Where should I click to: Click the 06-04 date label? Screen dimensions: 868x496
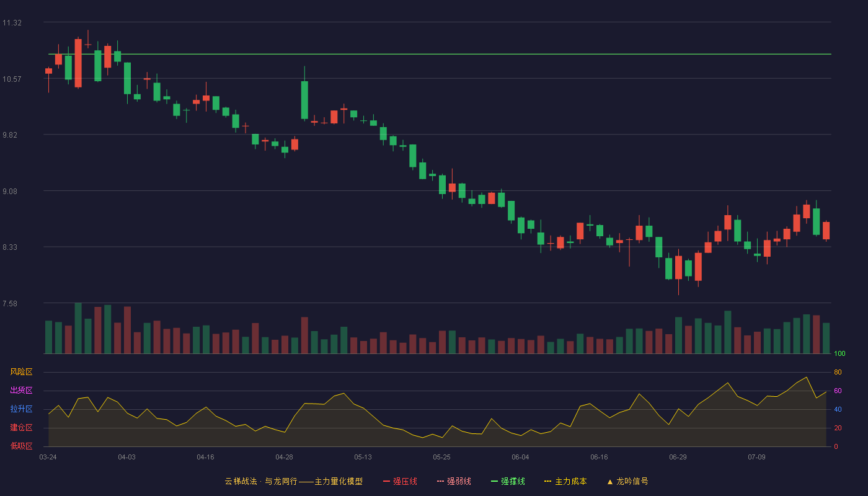(x=520, y=457)
